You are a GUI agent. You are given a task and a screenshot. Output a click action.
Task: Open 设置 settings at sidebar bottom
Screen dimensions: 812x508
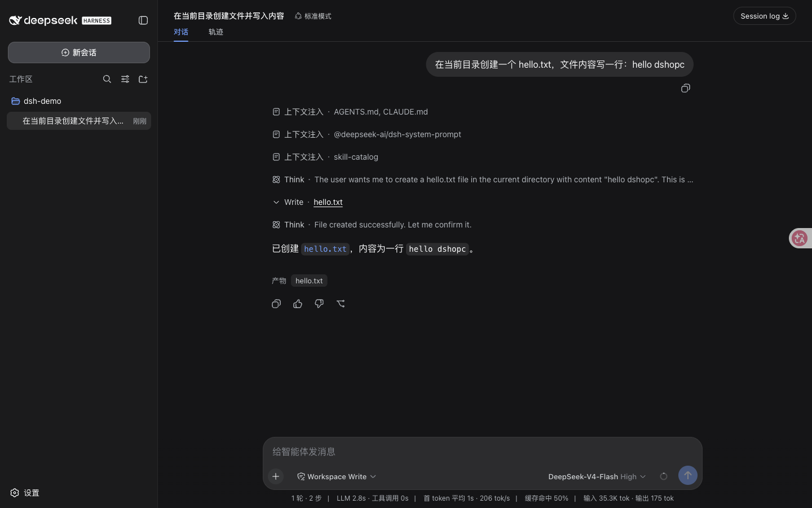point(25,493)
